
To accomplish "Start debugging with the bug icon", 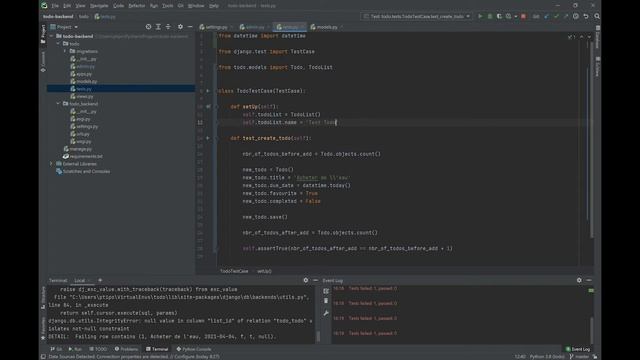I will (490, 16).
